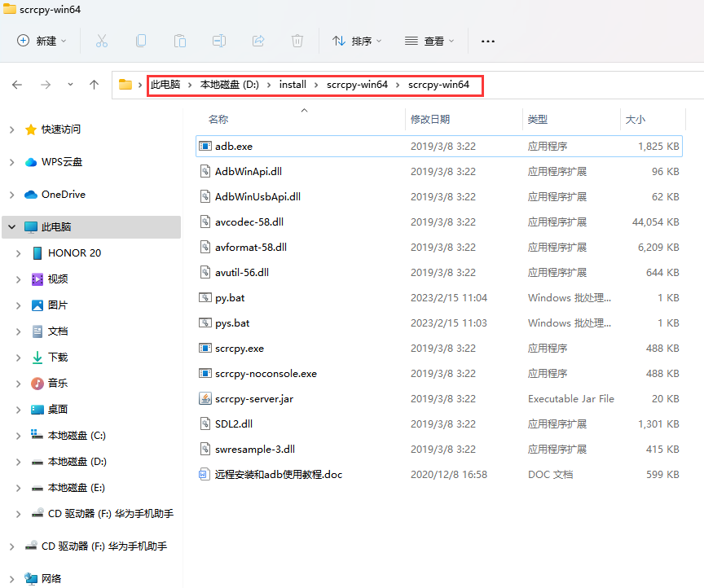Click the Share icon in toolbar
Screen dimensions: 704x588
tap(258, 41)
